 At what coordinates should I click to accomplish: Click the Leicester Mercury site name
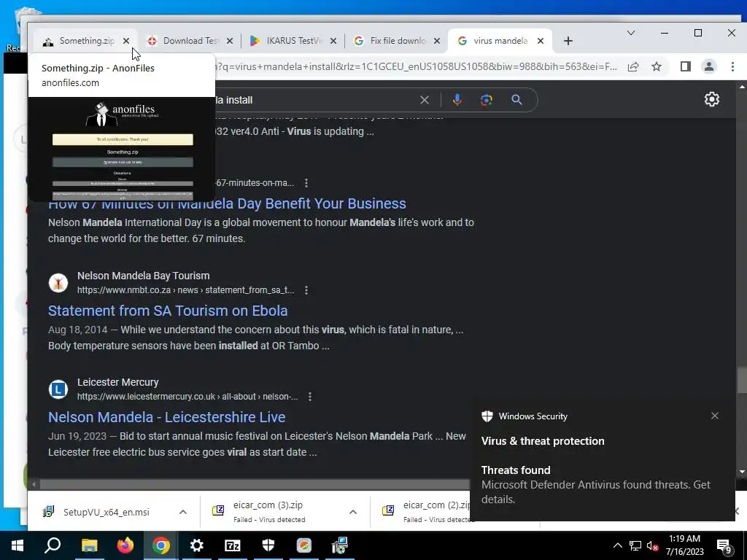coord(117,382)
